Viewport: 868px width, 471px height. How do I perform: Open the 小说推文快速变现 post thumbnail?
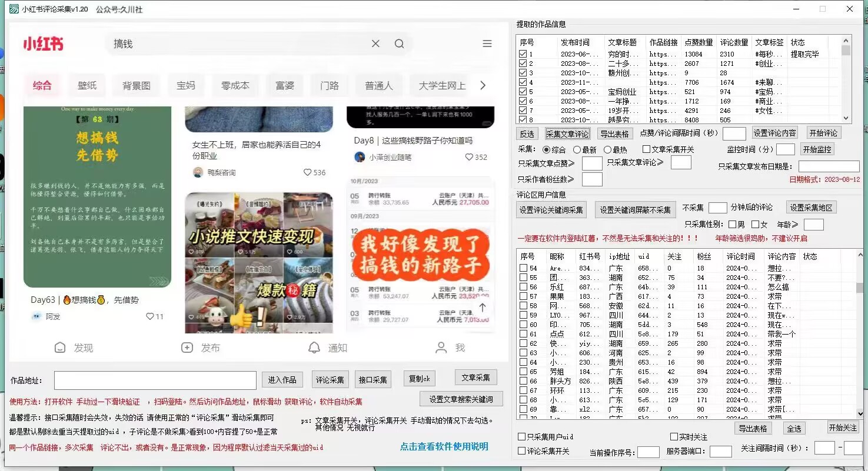point(259,263)
